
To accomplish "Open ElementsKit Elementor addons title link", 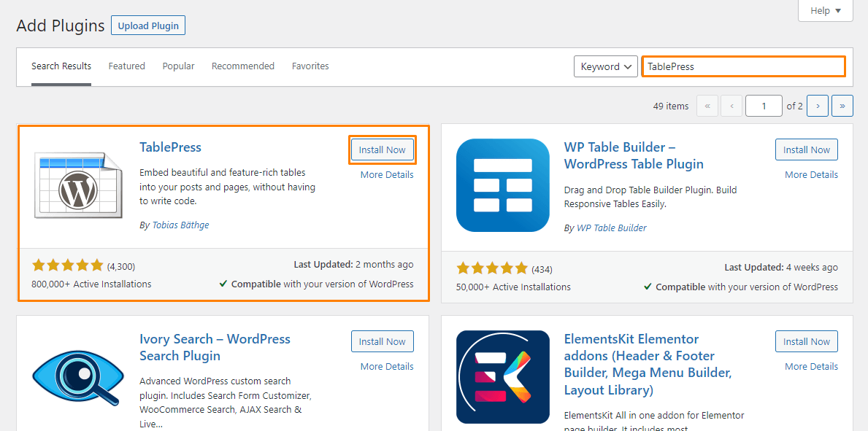I will click(648, 365).
